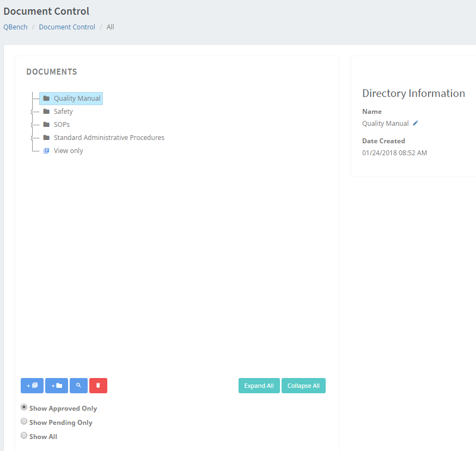Click the Quality Manual name value in Directory Information
The width and height of the screenshot is (476, 451).
(385, 123)
